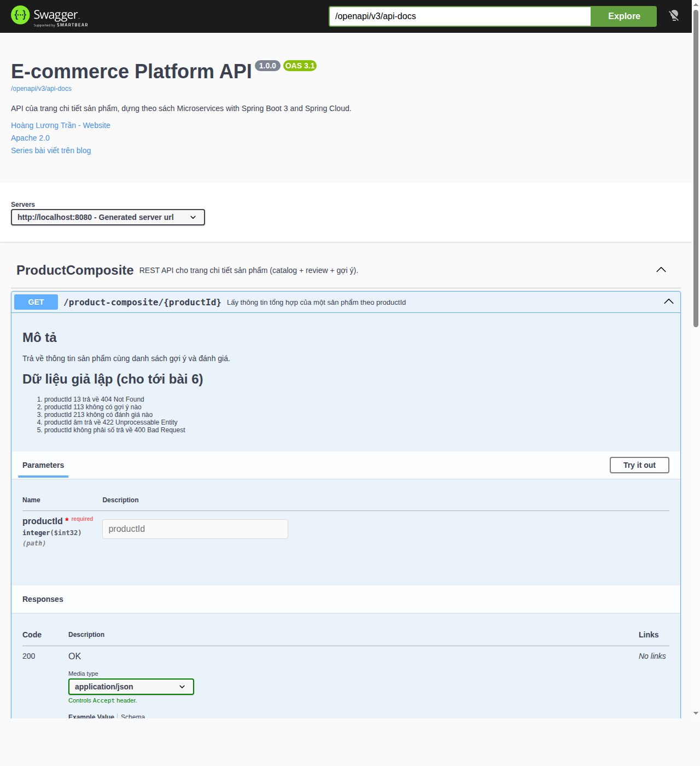Click the 1.0.0 version badge
Screen dimensions: 700x766
pos(267,66)
